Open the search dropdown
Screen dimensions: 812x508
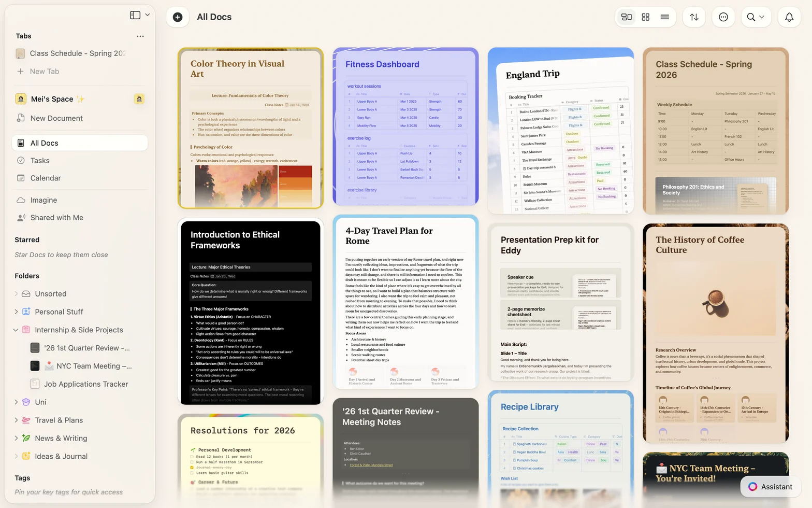(755, 17)
